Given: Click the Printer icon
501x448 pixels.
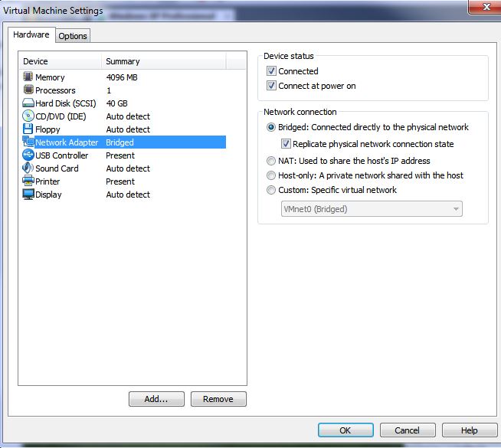Looking at the screenshot, I should coord(28,181).
